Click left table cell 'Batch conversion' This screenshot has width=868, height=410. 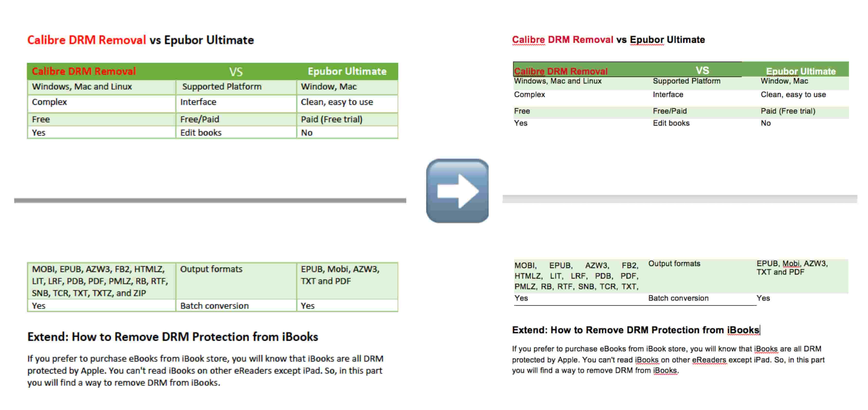214,306
